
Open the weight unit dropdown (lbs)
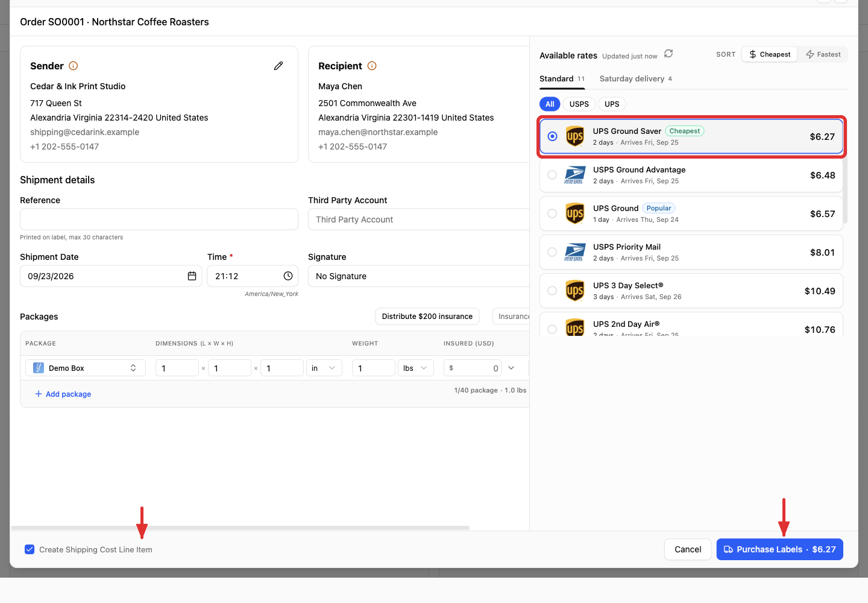pyautogui.click(x=416, y=368)
